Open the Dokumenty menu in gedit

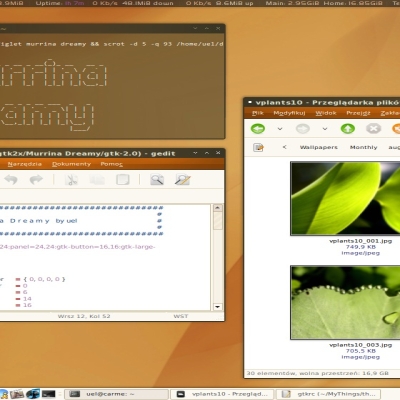(x=71, y=164)
